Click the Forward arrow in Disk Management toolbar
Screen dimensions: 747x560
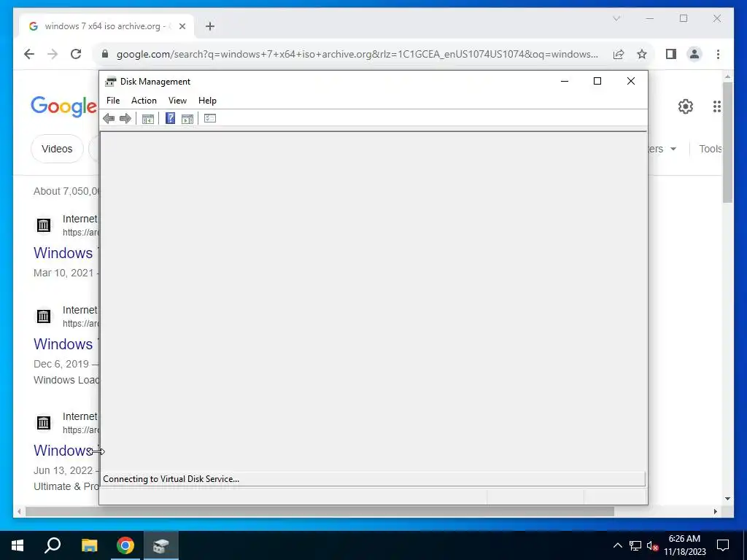tap(125, 119)
